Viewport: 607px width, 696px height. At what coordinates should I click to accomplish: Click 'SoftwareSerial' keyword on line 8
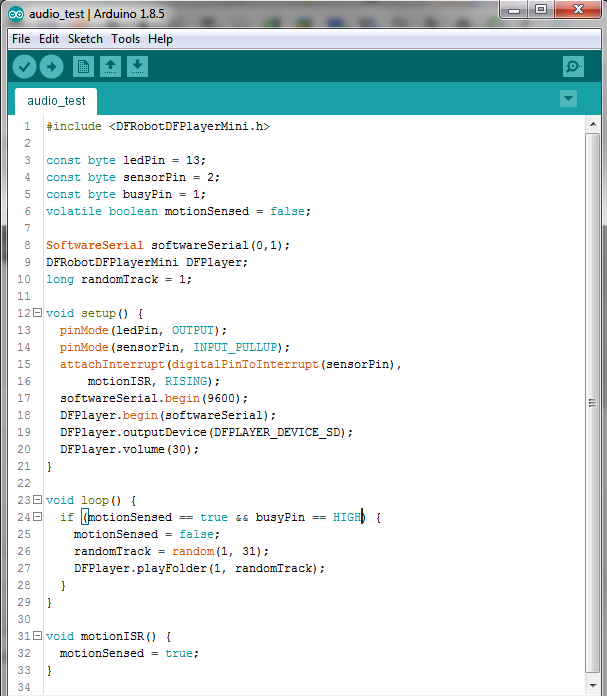point(95,245)
